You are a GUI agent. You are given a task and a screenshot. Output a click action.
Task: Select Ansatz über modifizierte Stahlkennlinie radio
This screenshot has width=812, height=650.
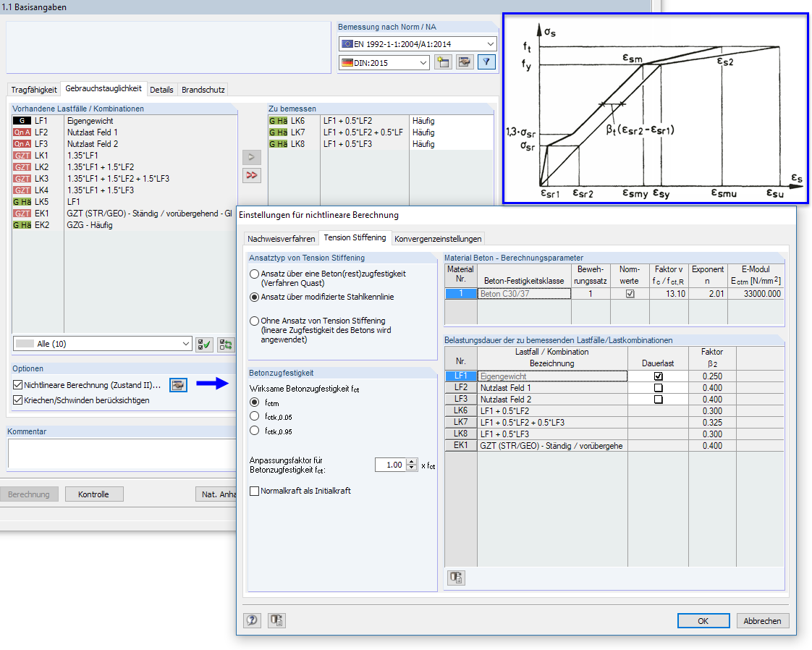(x=254, y=297)
